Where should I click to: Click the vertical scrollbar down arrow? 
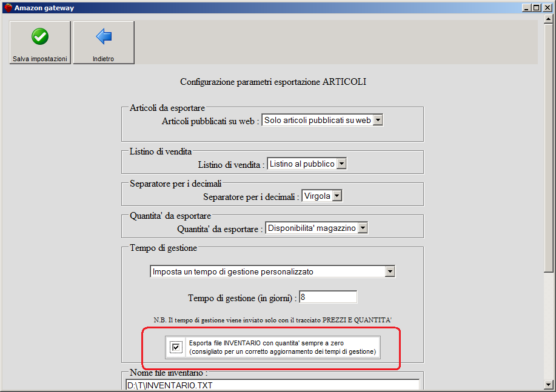pos(548,384)
